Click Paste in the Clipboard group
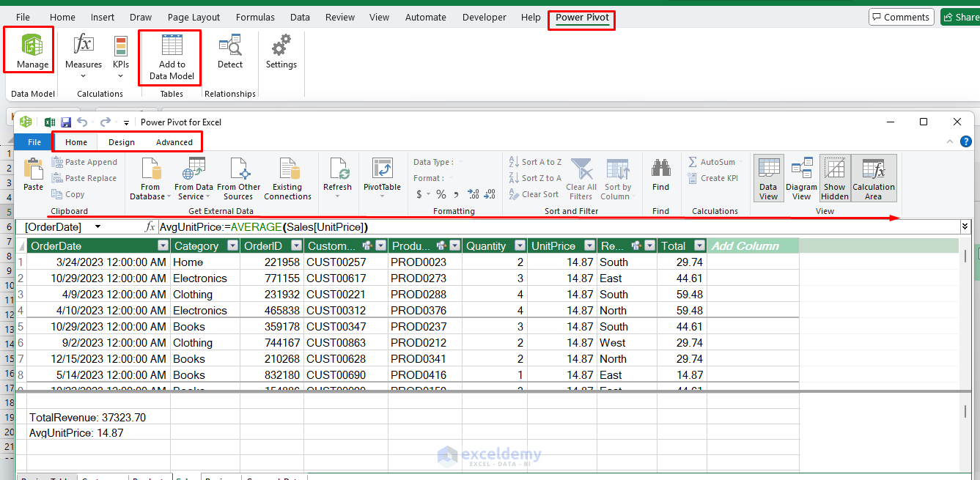The height and width of the screenshot is (480, 980). 33,176
